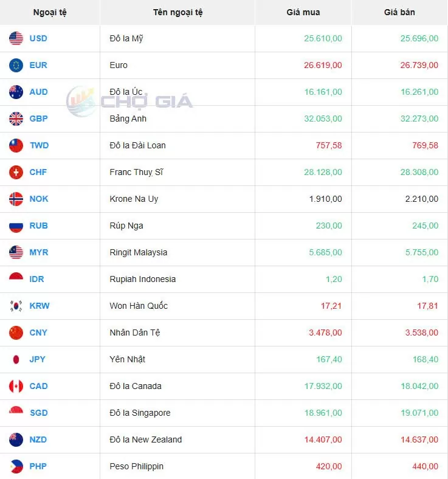Screen dimensions: 448x479
Task: Click the Canadian flag icon
Action: [x=16, y=386]
